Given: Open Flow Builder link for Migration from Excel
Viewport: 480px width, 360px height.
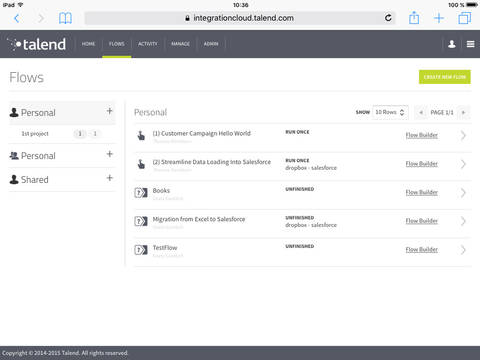Looking at the screenshot, I should tap(422, 221).
